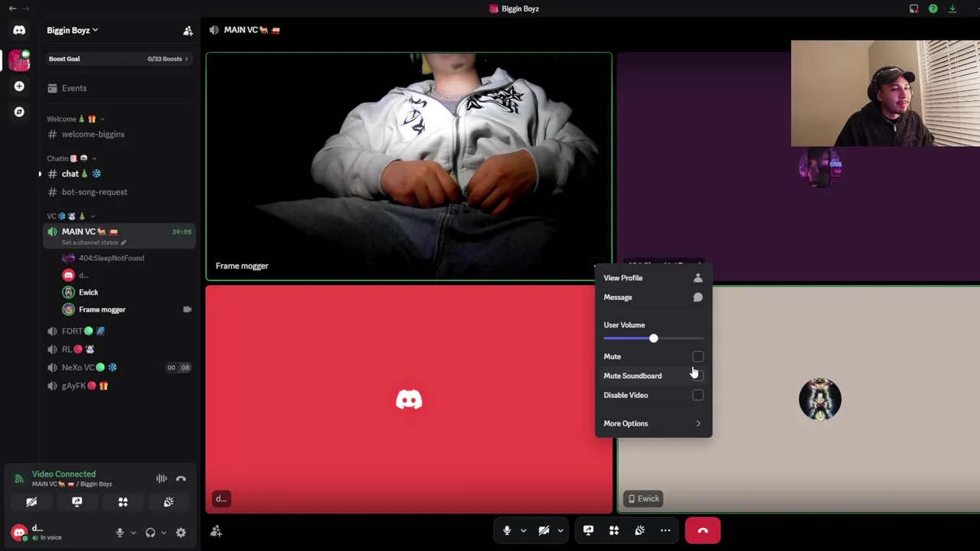
Task: Mute microphone in the bottom call bar
Action: [507, 530]
